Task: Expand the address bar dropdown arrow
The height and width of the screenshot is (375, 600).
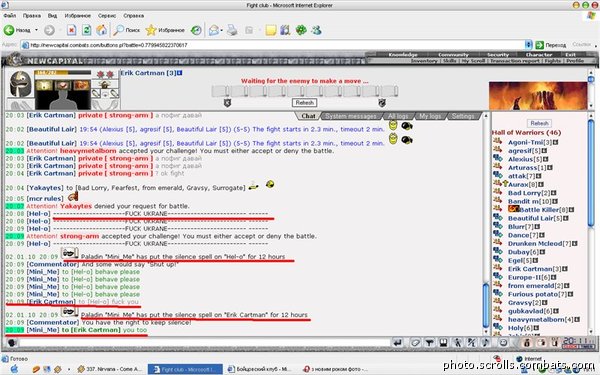Action: click(529, 45)
